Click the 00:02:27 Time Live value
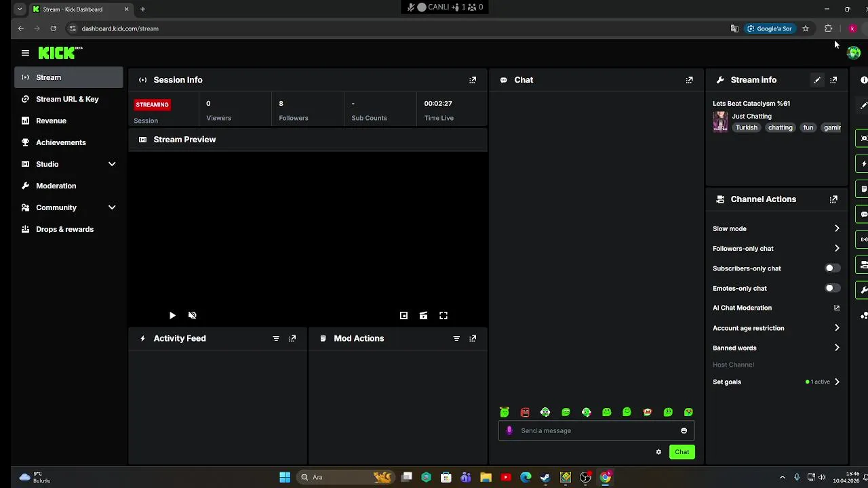The height and width of the screenshot is (488, 868). pos(438,104)
